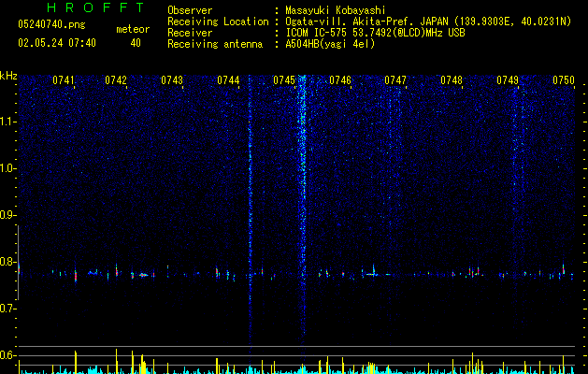Click the Receiving Location label
This screenshot has height=374, width=588.
(218, 22)
